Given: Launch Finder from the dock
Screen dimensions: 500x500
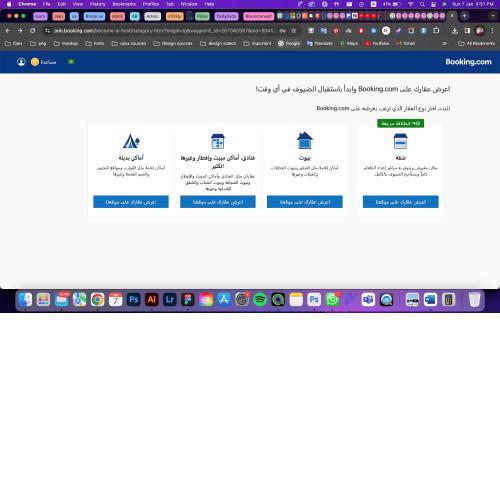Looking at the screenshot, I should pos(25,300).
